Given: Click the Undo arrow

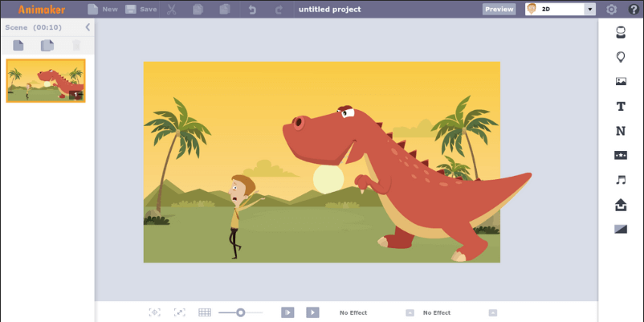Looking at the screenshot, I should click(252, 10).
